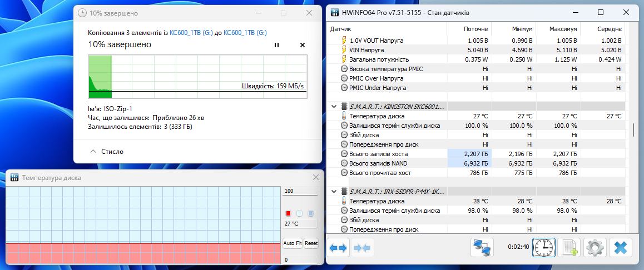Select the Загальна потужність row
The height and width of the screenshot is (270, 644).
point(477,59)
